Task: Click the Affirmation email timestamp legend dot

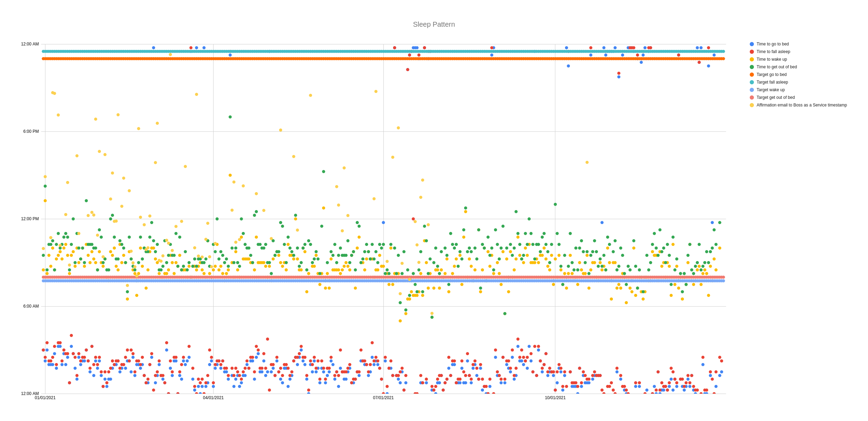Action: coord(752,105)
